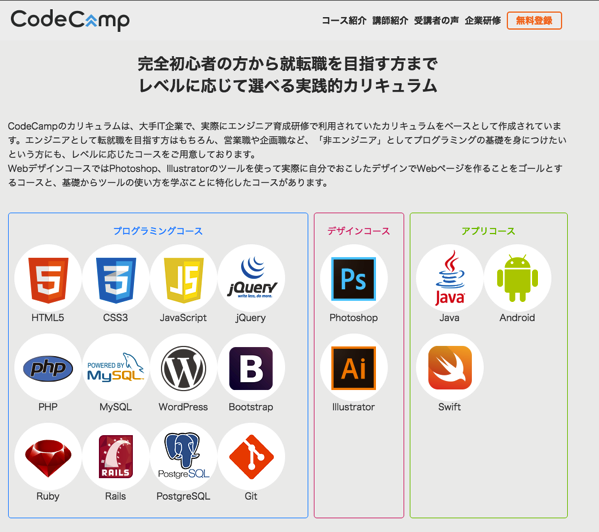Open the コース紹介 menu item
599x532 pixels.
point(344,21)
